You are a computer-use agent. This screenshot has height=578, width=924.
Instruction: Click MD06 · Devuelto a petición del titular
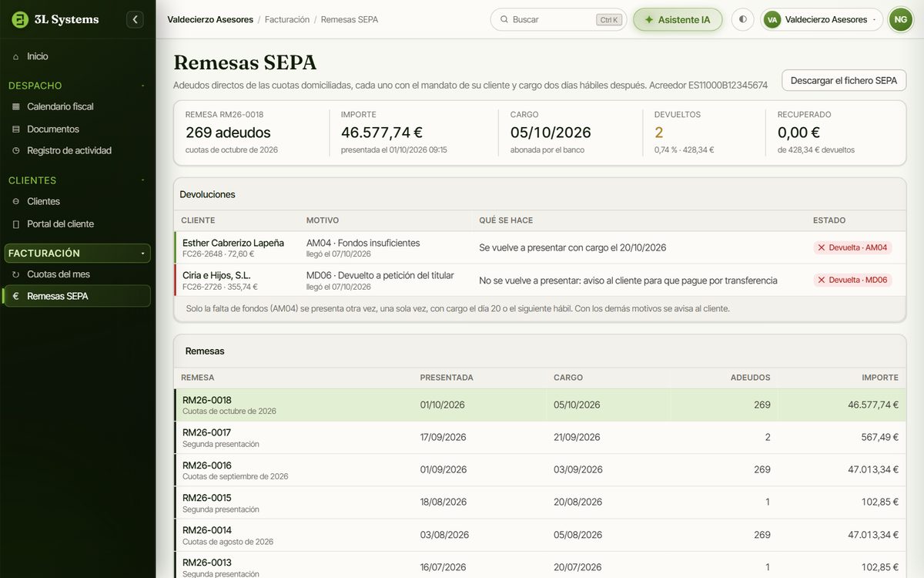[380, 275]
